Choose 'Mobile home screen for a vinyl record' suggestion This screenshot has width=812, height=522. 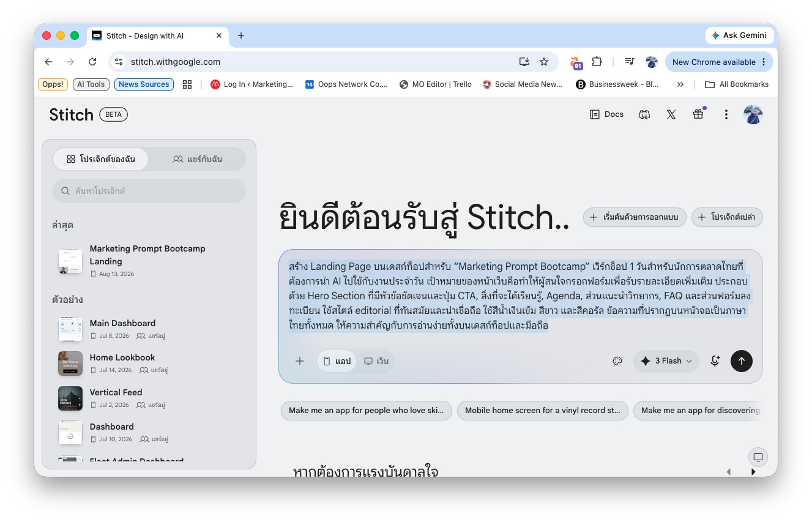click(x=543, y=411)
